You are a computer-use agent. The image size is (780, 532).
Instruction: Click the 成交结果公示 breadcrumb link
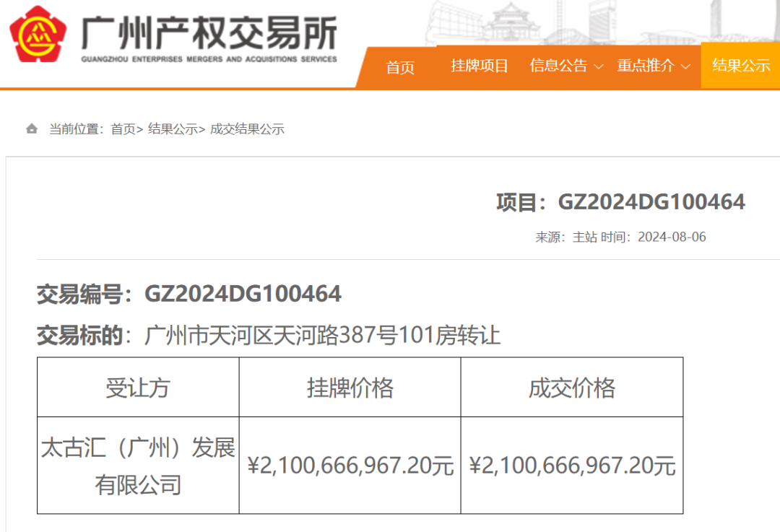(x=247, y=129)
